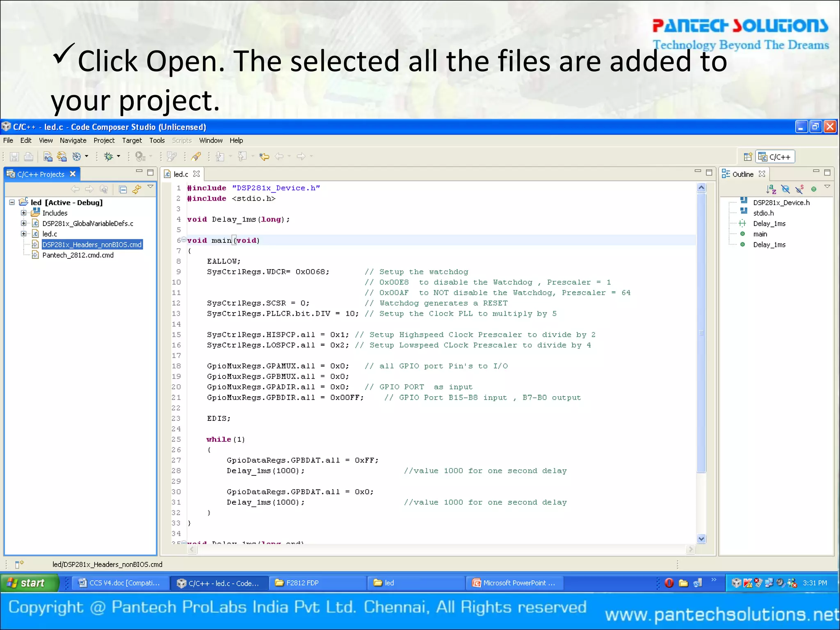This screenshot has height=630, width=840.
Task: Click the Import project icon in toolbar
Action: tap(62, 157)
